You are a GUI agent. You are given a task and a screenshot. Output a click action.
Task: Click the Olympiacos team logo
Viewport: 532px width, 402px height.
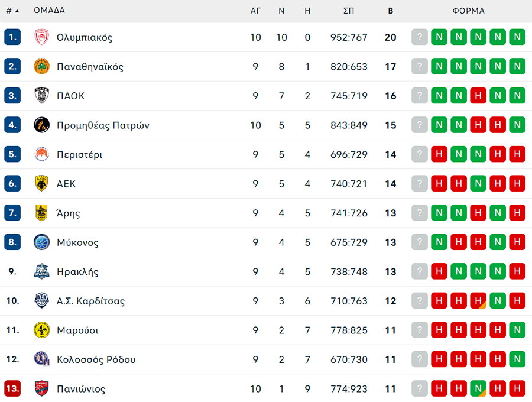pyautogui.click(x=41, y=37)
